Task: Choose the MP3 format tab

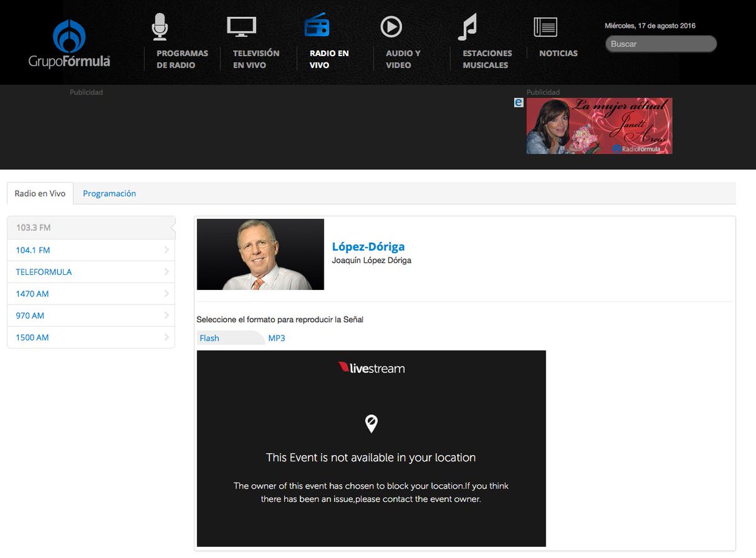Action: coord(277,338)
